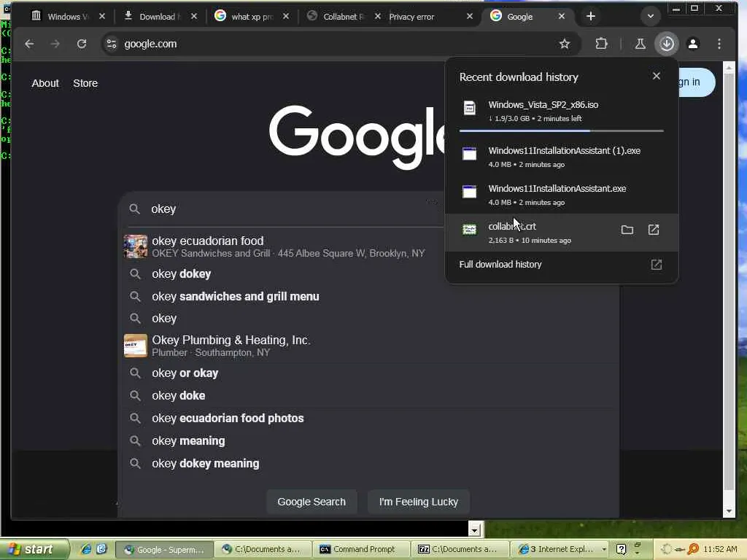This screenshot has height=560, width=747.
Task: Switch to Command Prompt taskbar button
Action: tap(360, 549)
